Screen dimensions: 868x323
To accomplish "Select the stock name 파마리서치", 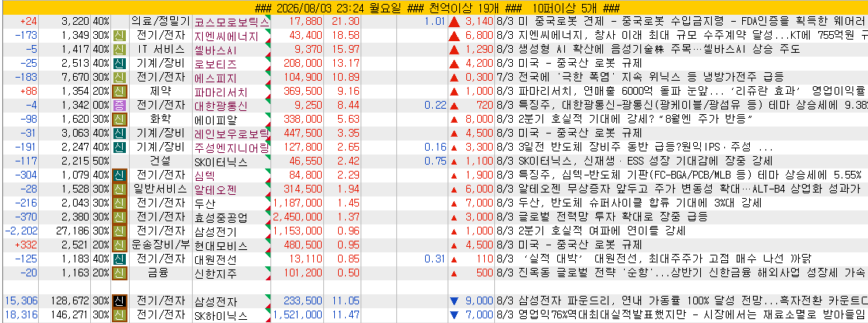I will [221, 92].
